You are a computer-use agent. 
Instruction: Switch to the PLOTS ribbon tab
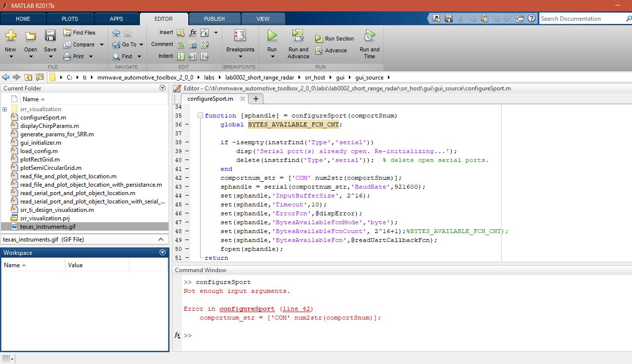[x=70, y=19]
